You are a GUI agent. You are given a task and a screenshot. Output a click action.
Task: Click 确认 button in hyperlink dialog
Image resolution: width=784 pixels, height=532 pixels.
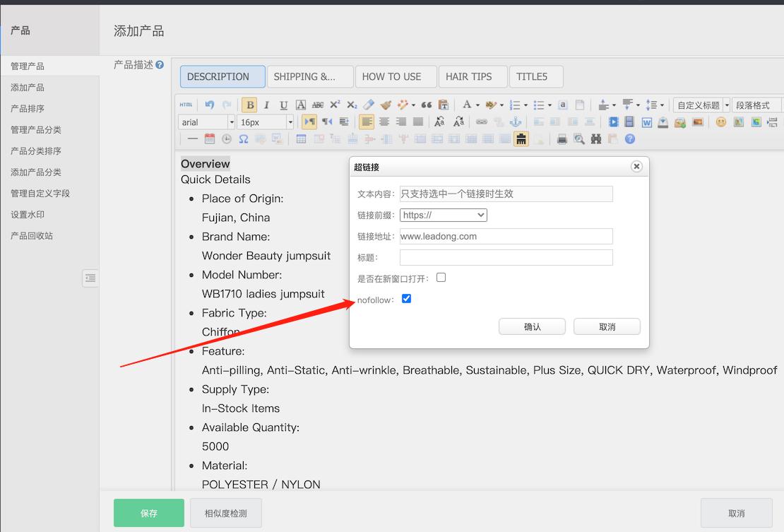click(532, 326)
